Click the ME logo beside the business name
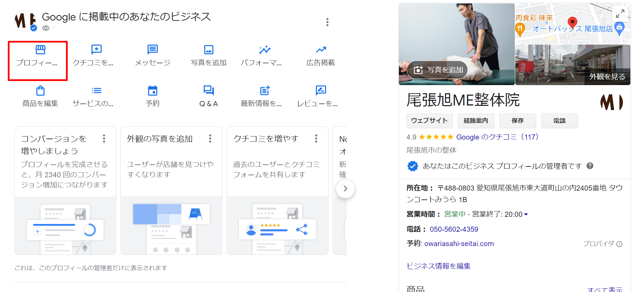The image size is (644, 292). click(x=611, y=102)
